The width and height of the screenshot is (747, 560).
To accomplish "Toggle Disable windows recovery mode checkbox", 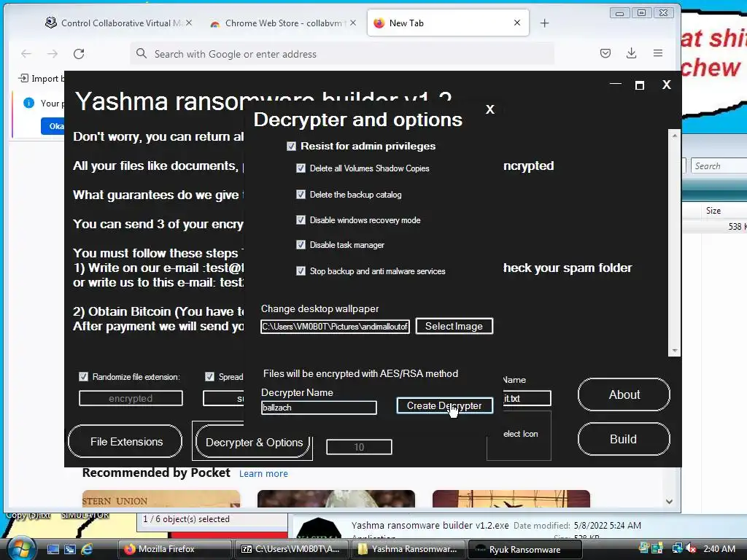I will coord(301,219).
